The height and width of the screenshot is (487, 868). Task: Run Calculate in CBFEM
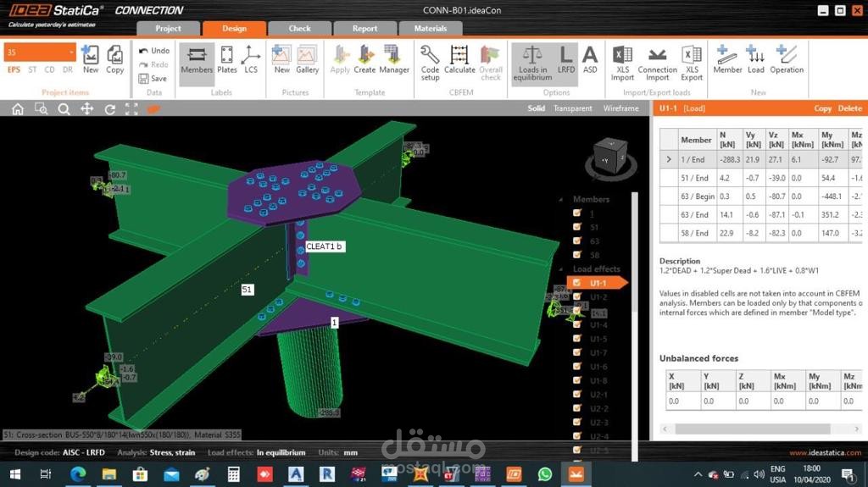459,59
